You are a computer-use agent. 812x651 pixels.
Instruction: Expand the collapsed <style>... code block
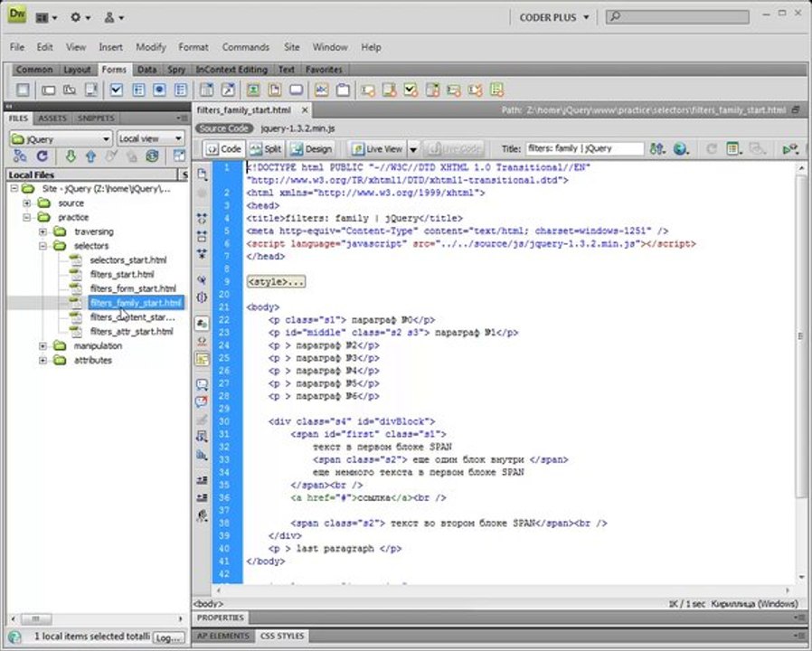pyautogui.click(x=276, y=282)
